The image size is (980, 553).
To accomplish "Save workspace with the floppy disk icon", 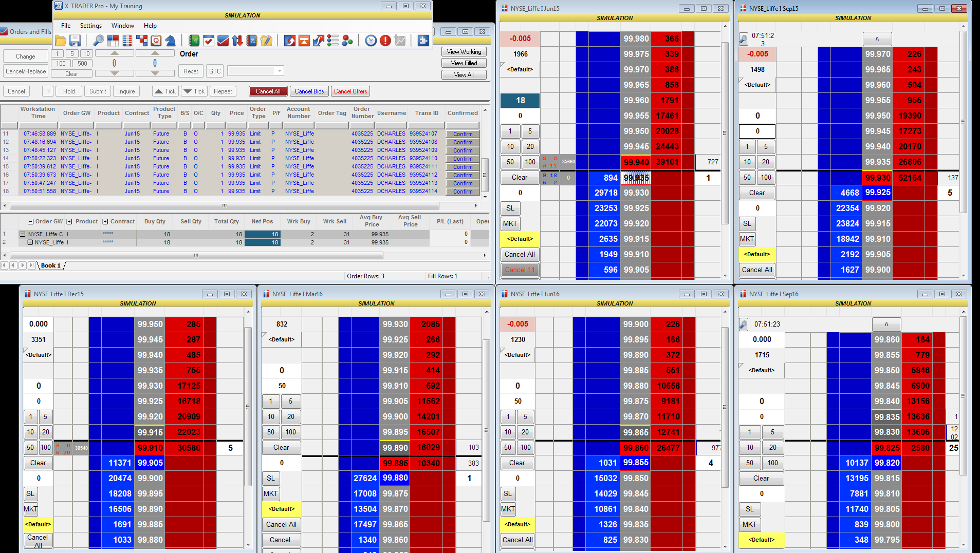I will click(75, 41).
